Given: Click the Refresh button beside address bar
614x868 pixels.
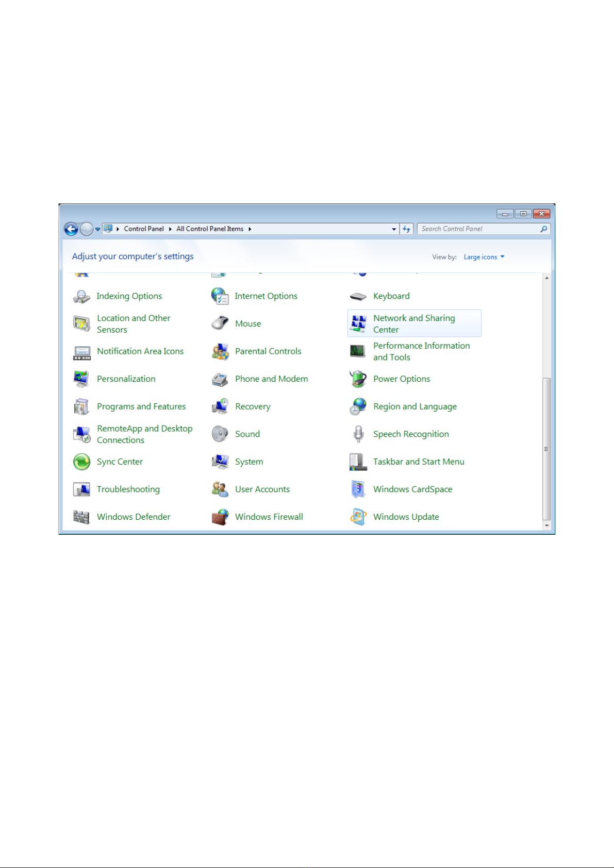Looking at the screenshot, I should (x=407, y=229).
